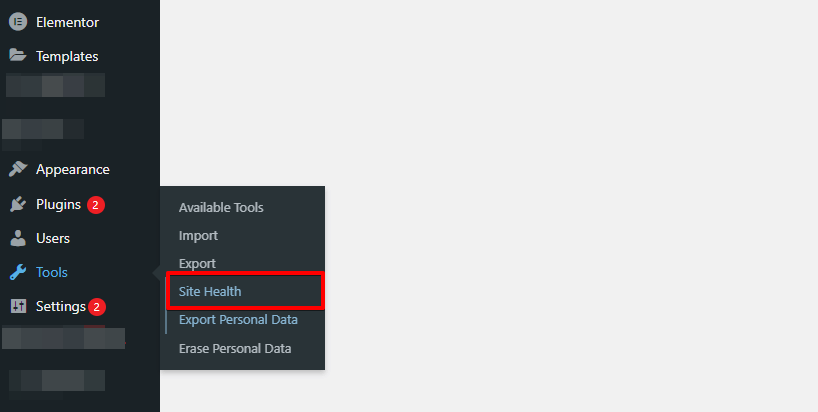Go to the Users menu label
Image resolution: width=818 pixels, height=412 pixels.
pos(53,238)
